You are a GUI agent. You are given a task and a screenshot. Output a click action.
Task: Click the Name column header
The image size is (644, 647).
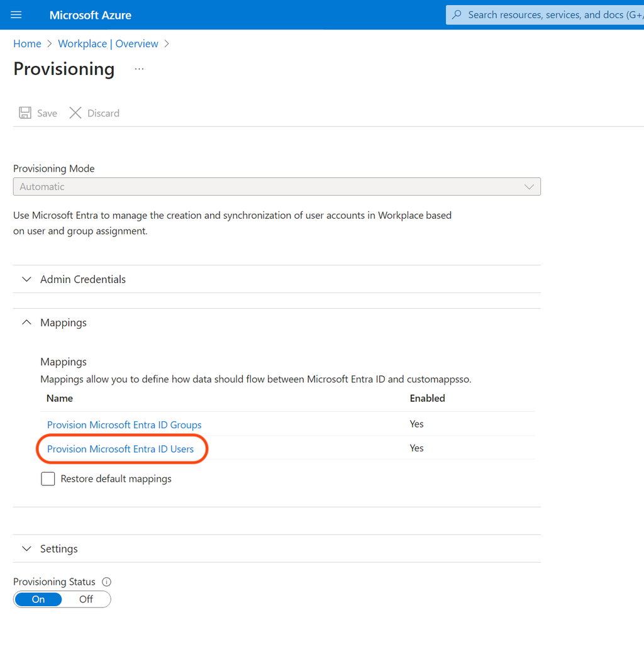pos(60,398)
